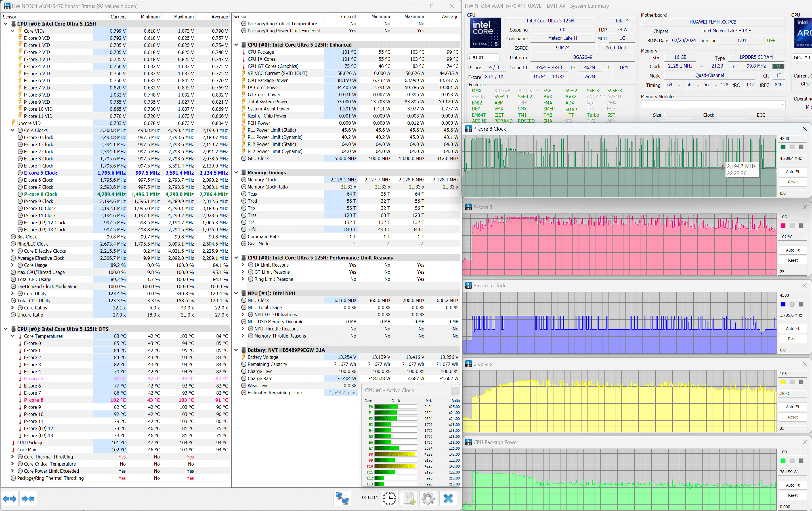Click HWiNFO app icon in Sensor Status title bar
Screen dimensions: 812x511
tap(7, 6)
